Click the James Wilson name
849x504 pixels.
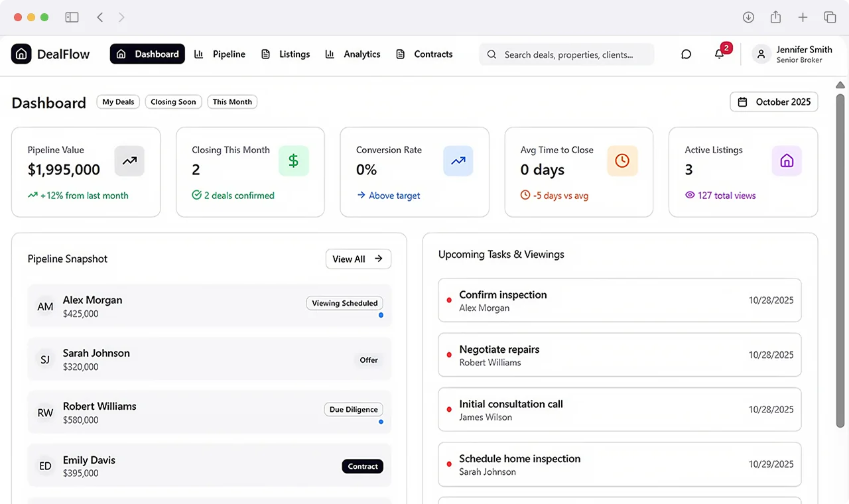tap(486, 417)
